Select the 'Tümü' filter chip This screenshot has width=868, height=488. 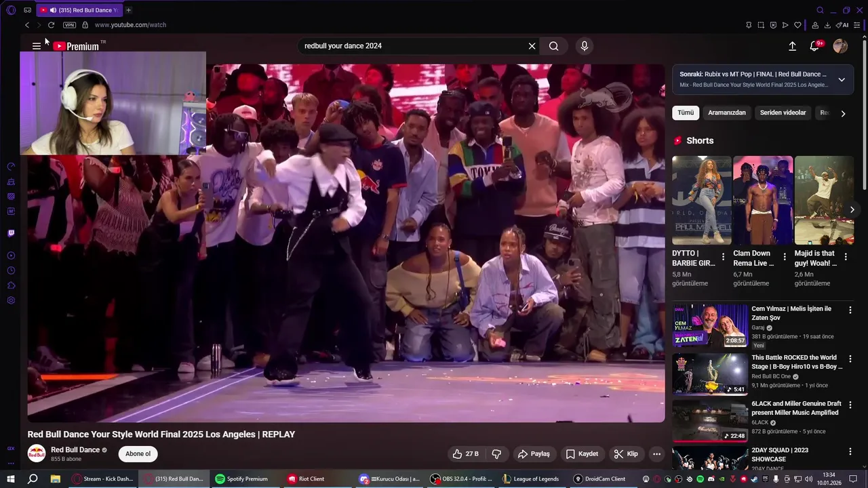click(x=686, y=113)
